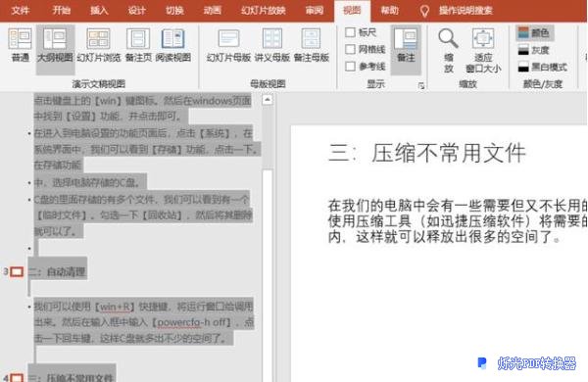
Task: Open the Home (开始) tab
Action: point(61,10)
